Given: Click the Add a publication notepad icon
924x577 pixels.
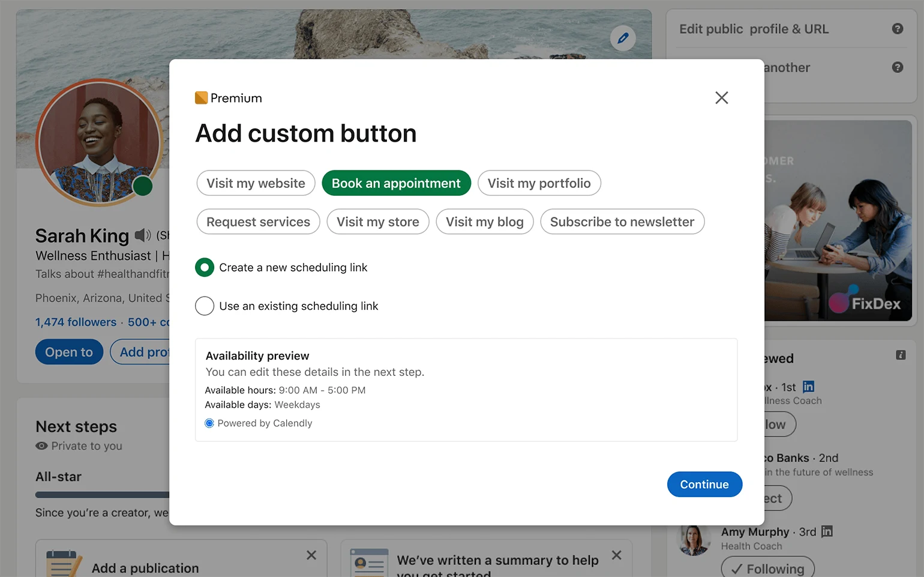Looking at the screenshot, I should (x=63, y=563).
